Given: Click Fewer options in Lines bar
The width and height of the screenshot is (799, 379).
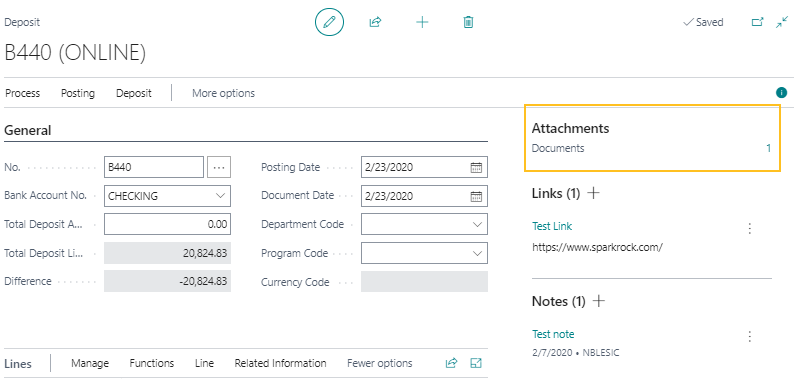Looking at the screenshot, I should point(380,363).
